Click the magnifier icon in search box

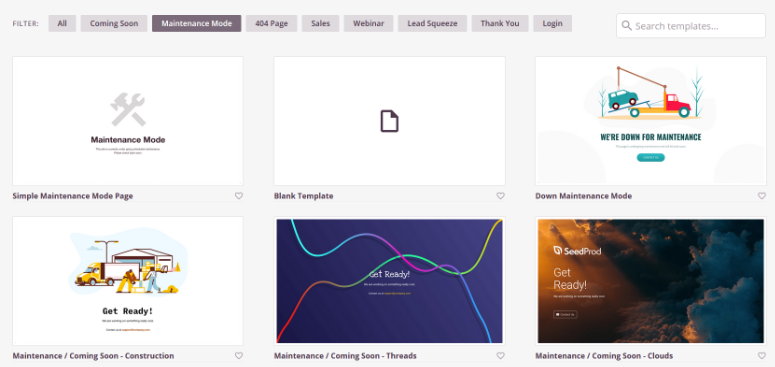pos(627,26)
